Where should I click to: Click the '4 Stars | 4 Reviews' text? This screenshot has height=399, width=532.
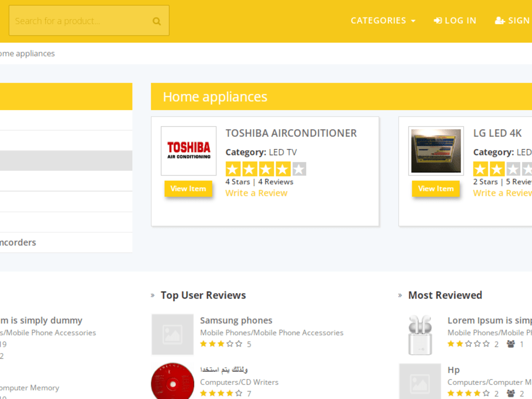[x=260, y=182]
